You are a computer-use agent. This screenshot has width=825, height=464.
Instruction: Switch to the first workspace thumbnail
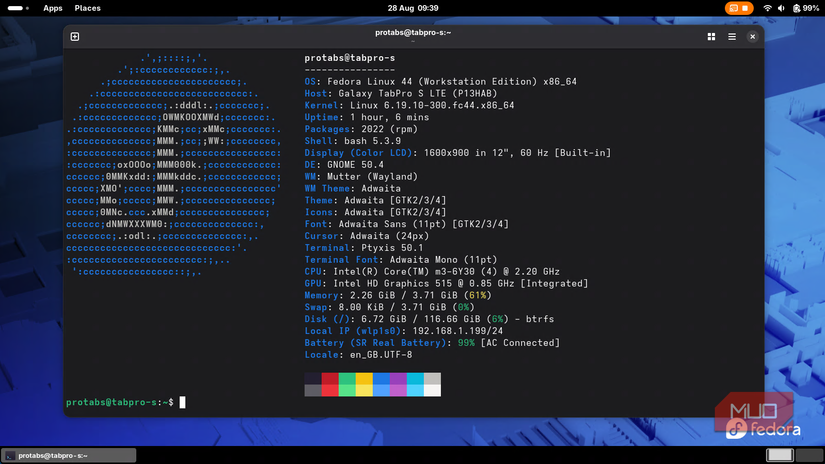pos(779,455)
